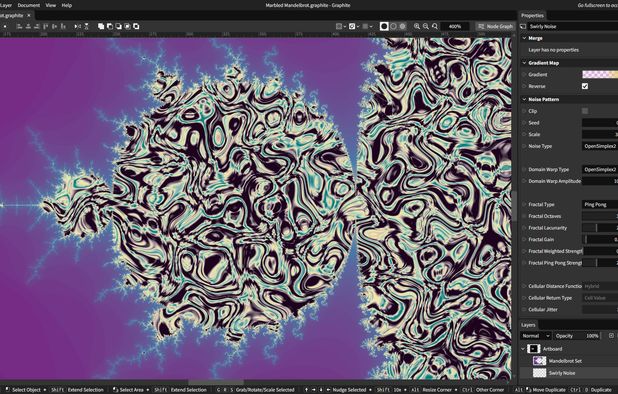This screenshot has width=618, height=394.
Task: Open the Domain Warp Type dropdown
Action: [x=600, y=169]
